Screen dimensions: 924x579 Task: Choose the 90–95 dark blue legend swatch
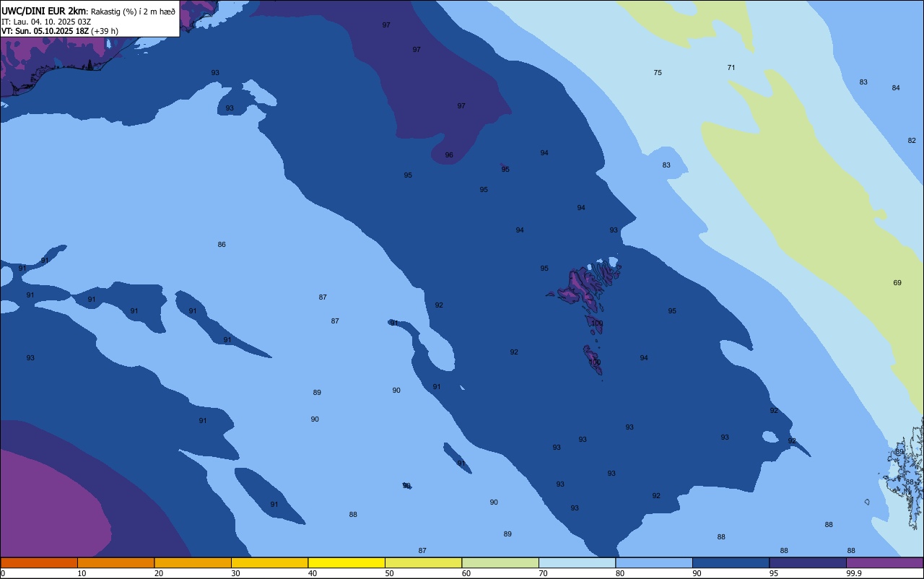click(731, 562)
